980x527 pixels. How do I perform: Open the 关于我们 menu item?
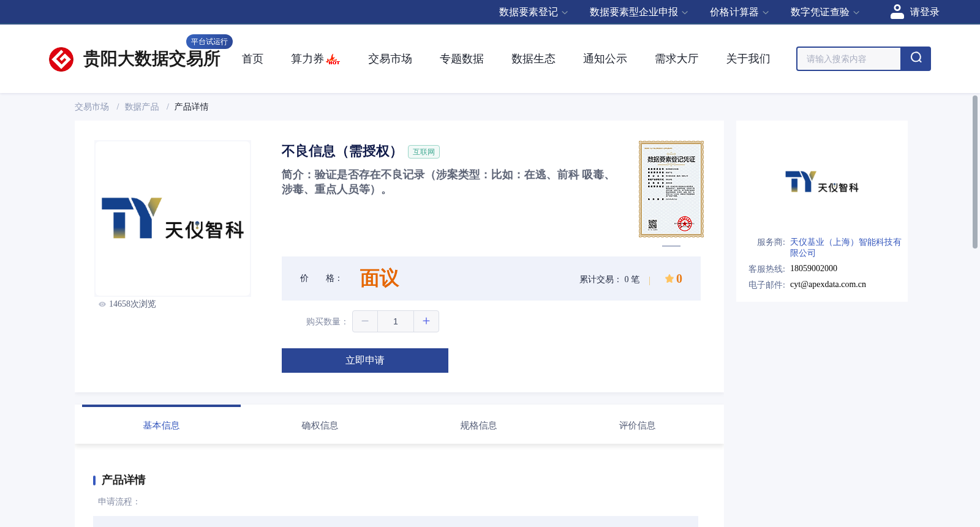tap(748, 59)
